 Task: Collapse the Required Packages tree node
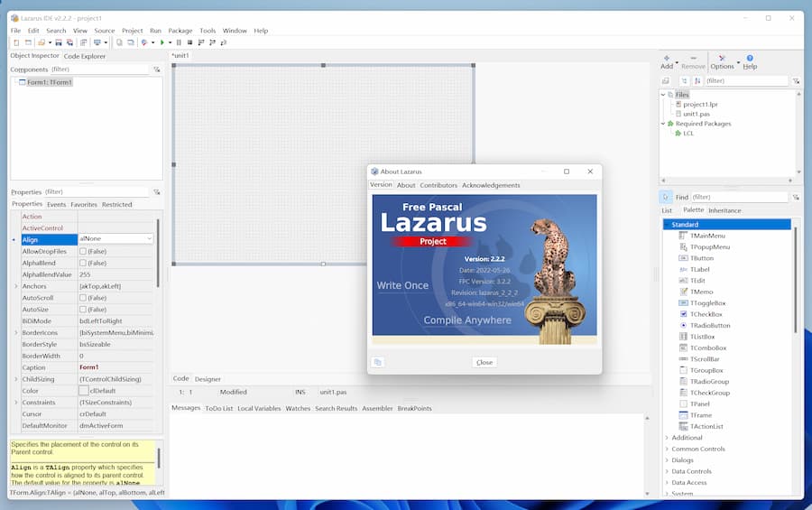coord(665,124)
